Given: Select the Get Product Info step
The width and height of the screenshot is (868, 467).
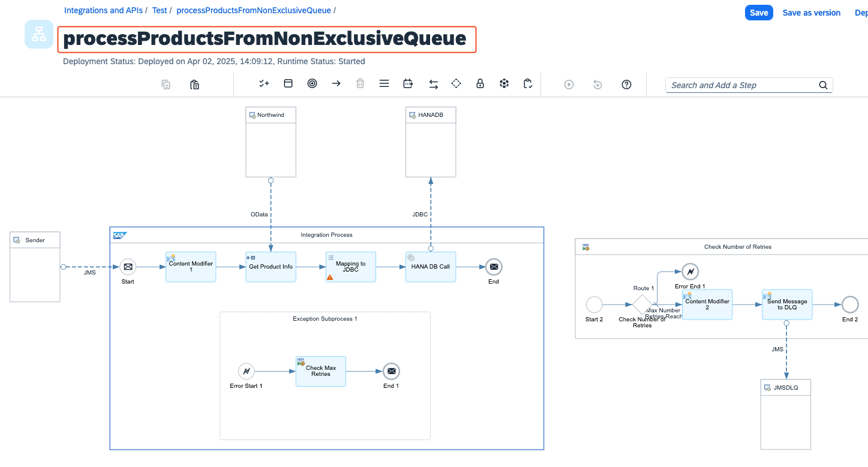Looking at the screenshot, I should tap(271, 267).
